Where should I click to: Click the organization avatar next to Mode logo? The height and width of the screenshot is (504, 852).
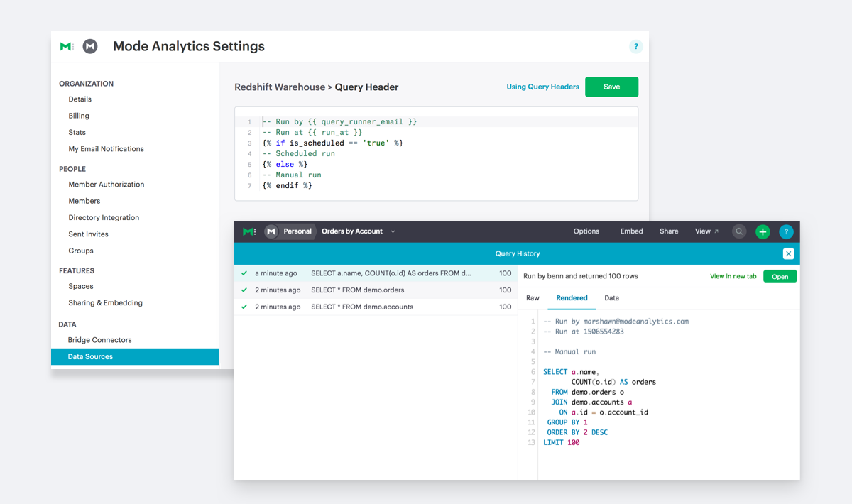[x=90, y=45]
